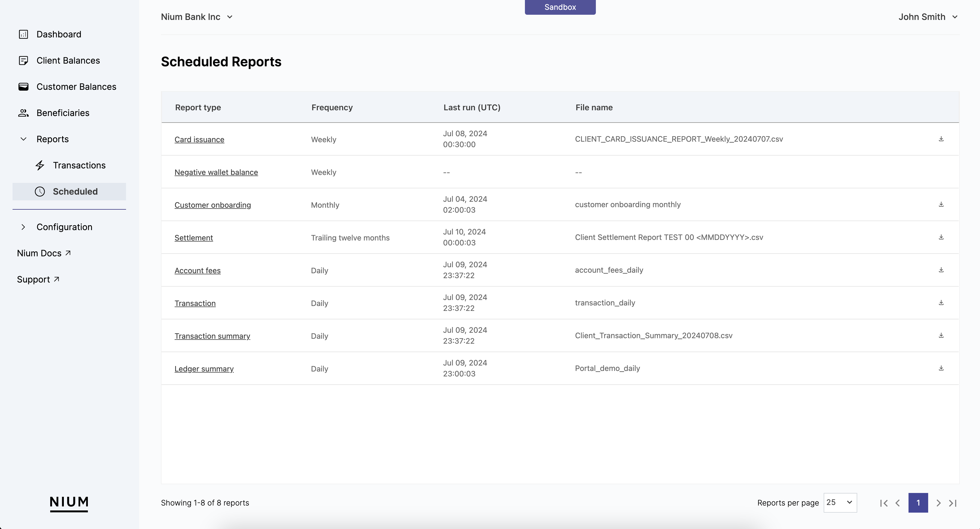Open Dashboard from the sidebar
Viewport: 980px width, 529px height.
click(59, 34)
